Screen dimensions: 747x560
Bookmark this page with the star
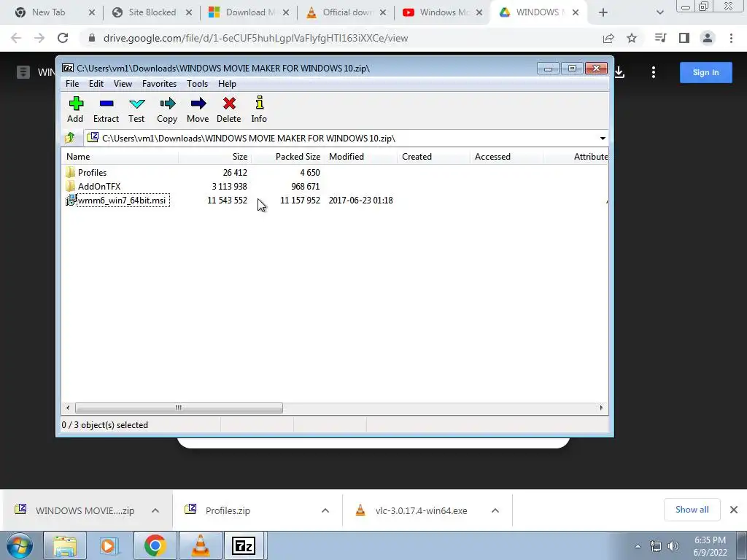tap(632, 38)
